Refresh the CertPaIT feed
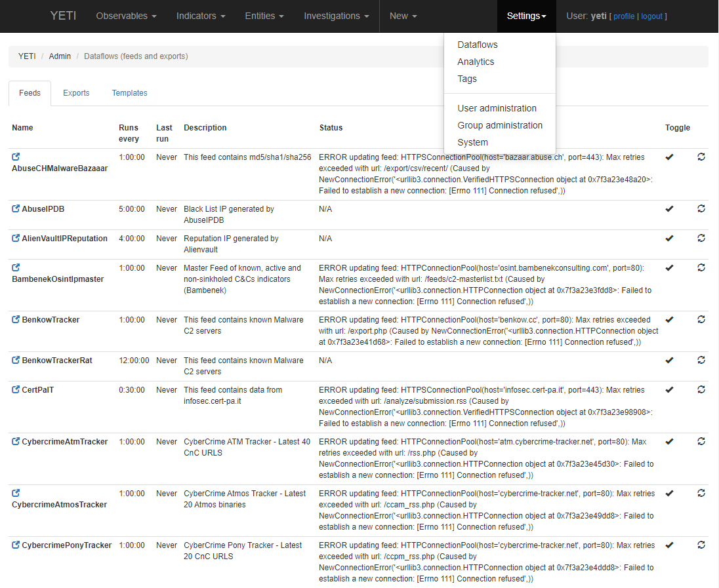 pyautogui.click(x=701, y=389)
